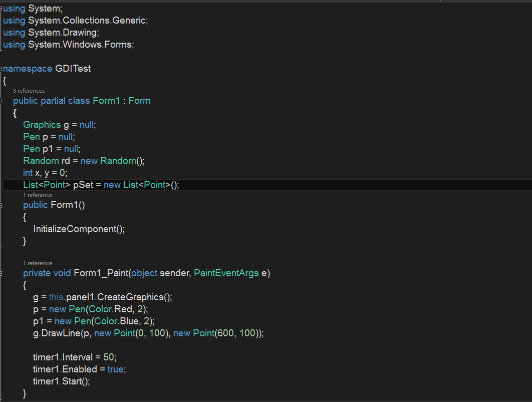Image resolution: width=532 pixels, height=402 pixels.
Task: Select the highlighted List<Point> pSet line
Action: pos(100,184)
